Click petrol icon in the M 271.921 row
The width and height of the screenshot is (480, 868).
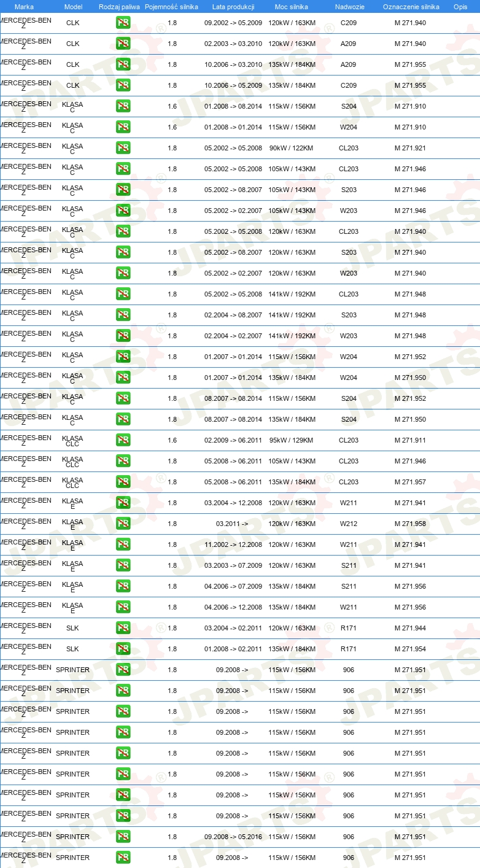[x=123, y=149]
